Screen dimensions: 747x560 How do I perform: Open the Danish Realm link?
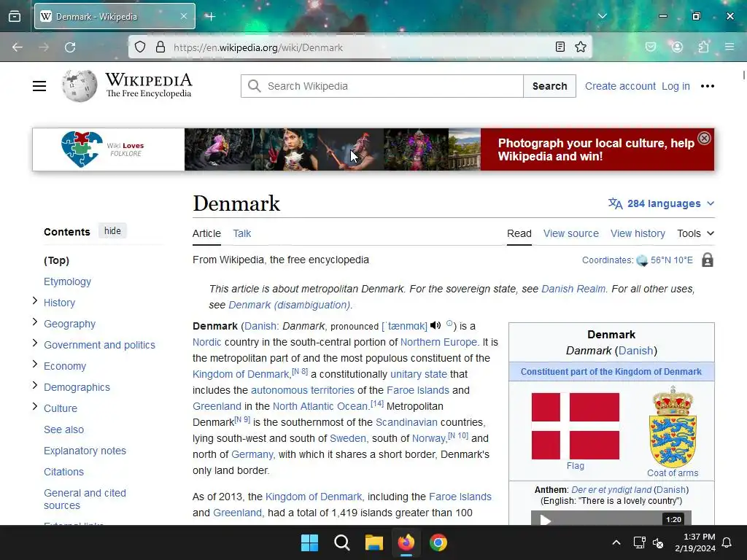click(x=573, y=289)
